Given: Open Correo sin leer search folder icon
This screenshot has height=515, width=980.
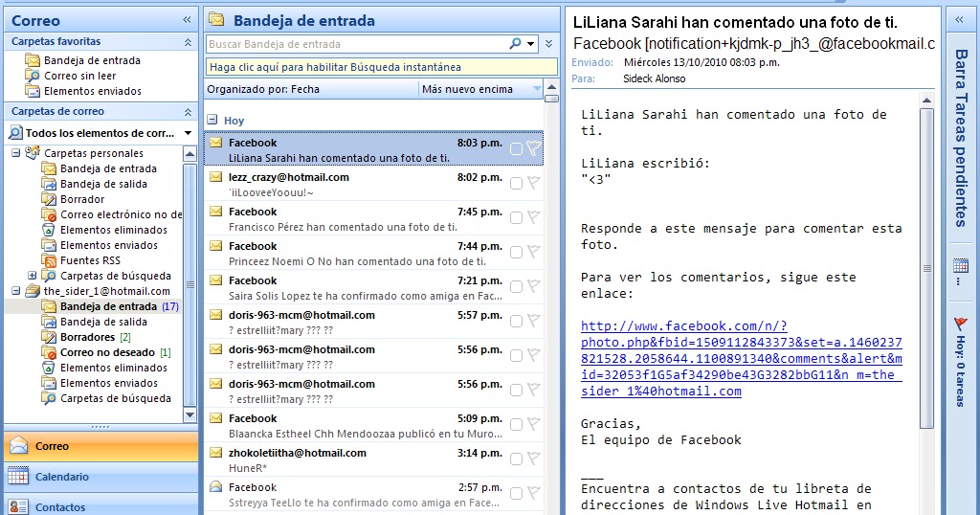Looking at the screenshot, I should pyautogui.click(x=33, y=76).
